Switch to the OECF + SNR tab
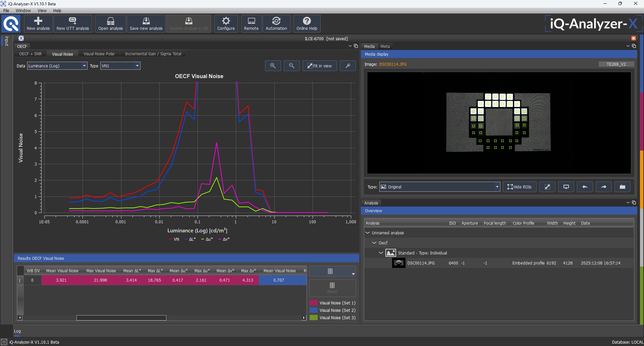This screenshot has height=346, width=644. 30,54
